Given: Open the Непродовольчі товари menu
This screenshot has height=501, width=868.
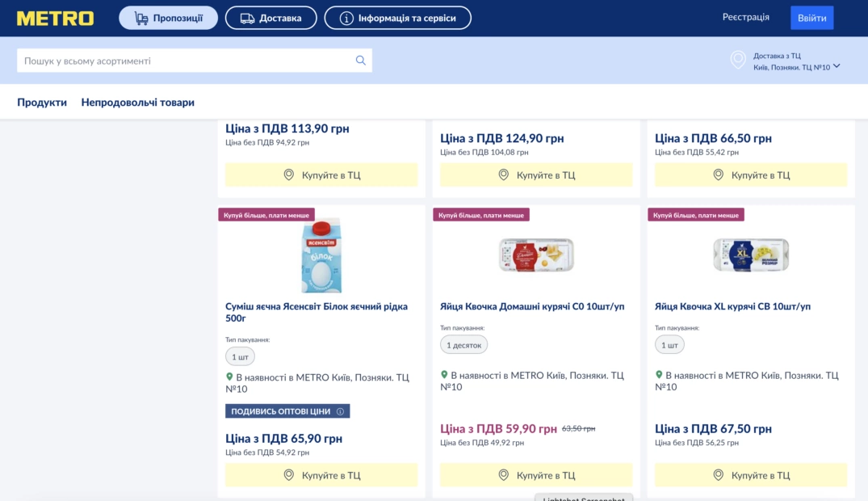Looking at the screenshot, I should [x=137, y=103].
